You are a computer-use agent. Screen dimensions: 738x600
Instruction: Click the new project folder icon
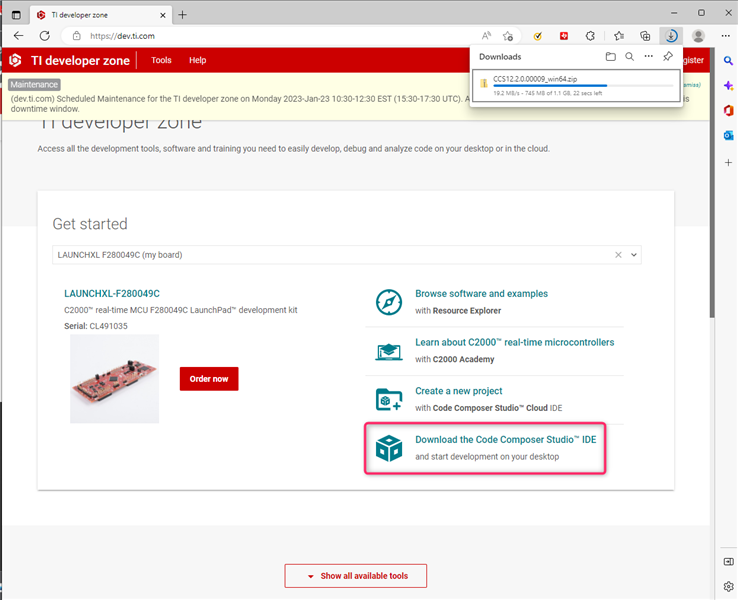(389, 400)
